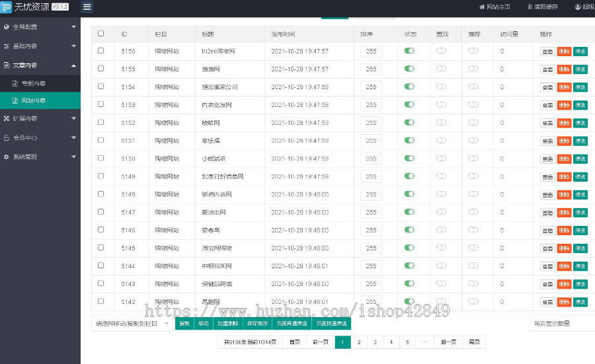Click the 移动 button below the table
This screenshot has width=595, height=364.
204,324
